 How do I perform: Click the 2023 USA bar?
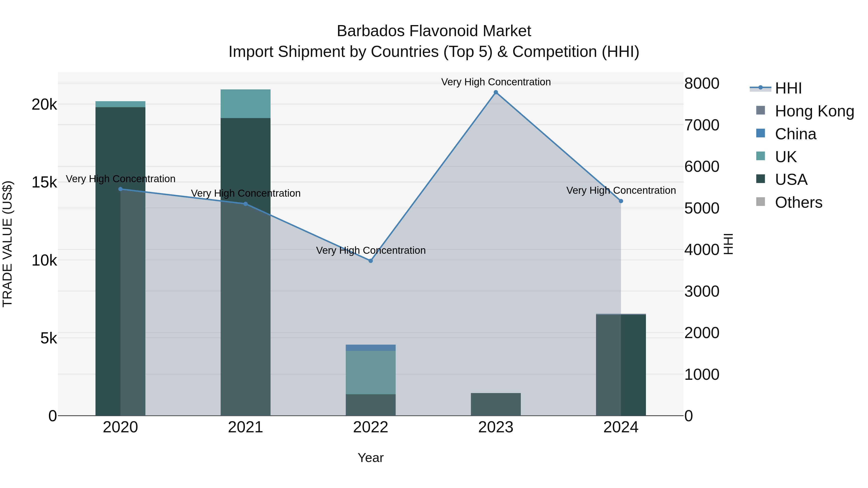click(496, 404)
